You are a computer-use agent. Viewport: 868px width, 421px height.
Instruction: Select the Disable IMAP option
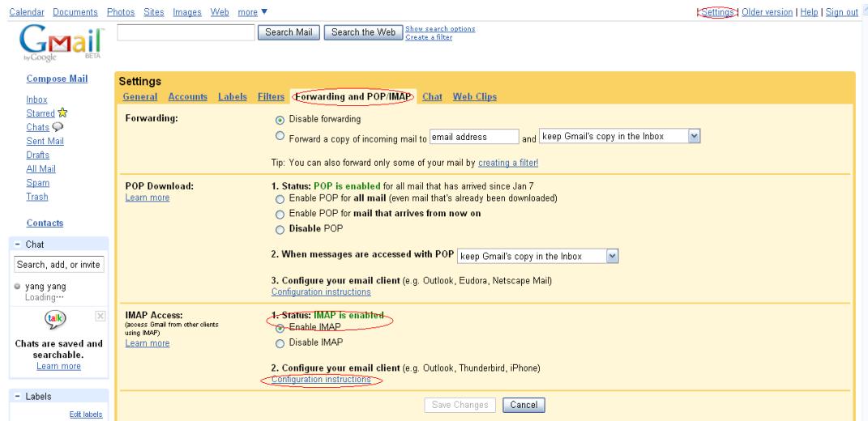[280, 342]
